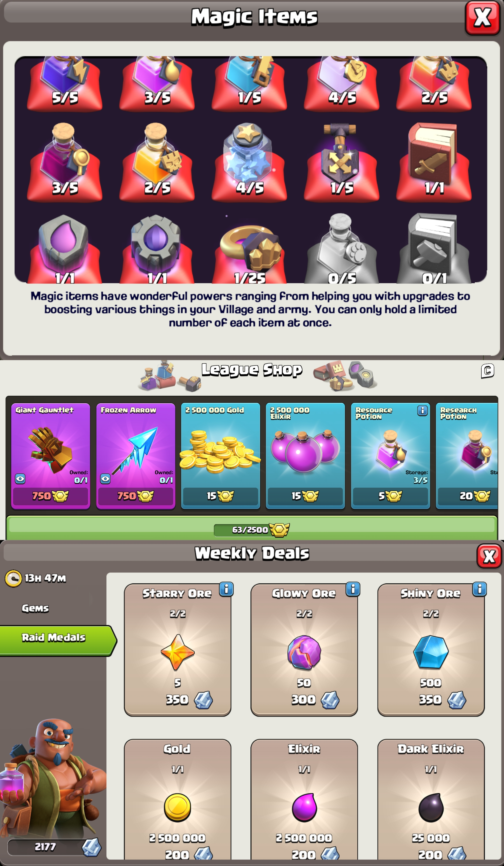The height and width of the screenshot is (866, 504).
Task: Show info about Shiny Ore deal
Action: coord(480,589)
